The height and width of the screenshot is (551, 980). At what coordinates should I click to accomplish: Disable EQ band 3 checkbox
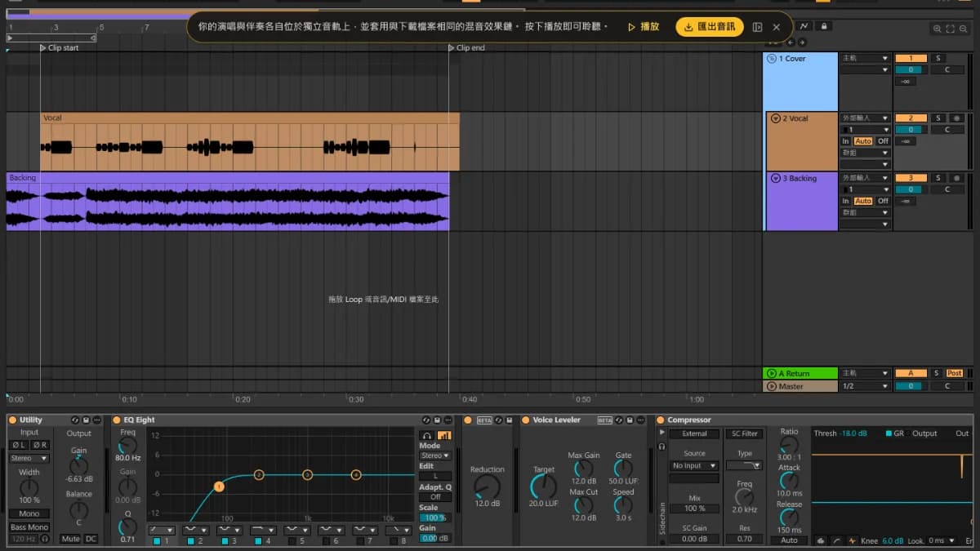coord(224,540)
